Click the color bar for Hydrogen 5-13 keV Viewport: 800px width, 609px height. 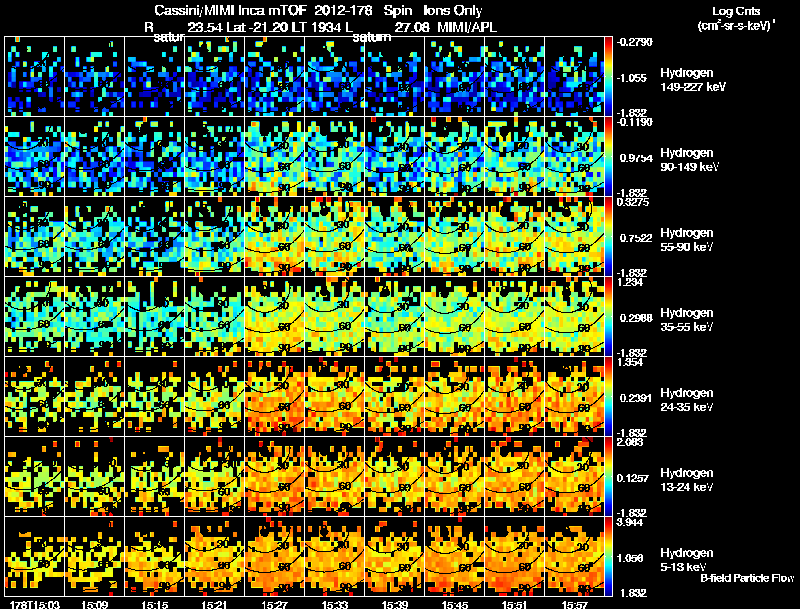point(608,556)
